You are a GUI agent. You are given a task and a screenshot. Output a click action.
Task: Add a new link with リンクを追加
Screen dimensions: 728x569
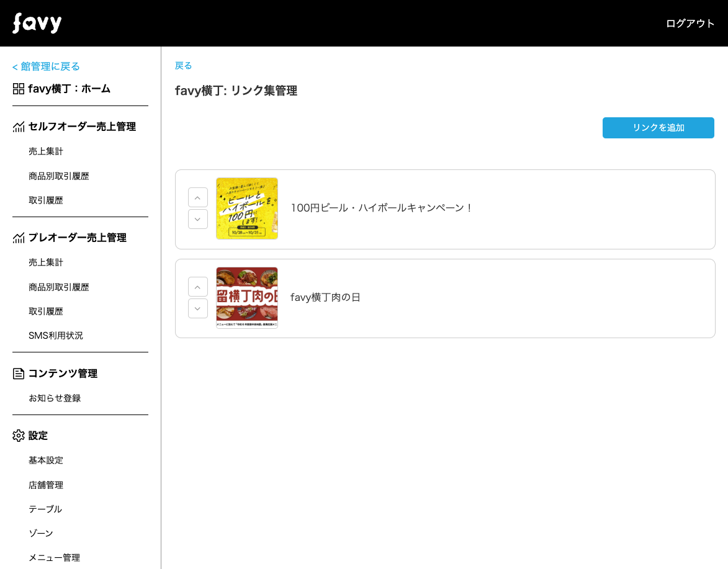658,128
